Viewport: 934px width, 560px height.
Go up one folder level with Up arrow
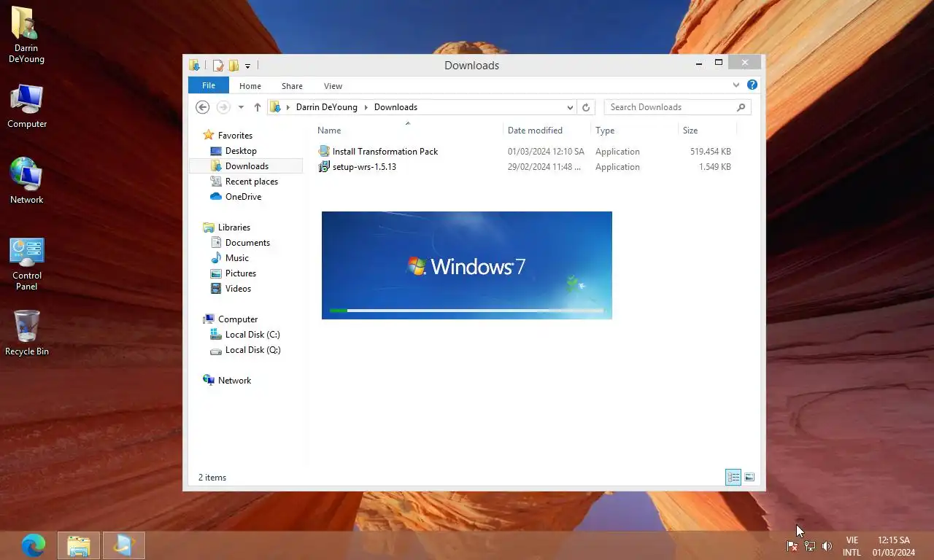(257, 107)
